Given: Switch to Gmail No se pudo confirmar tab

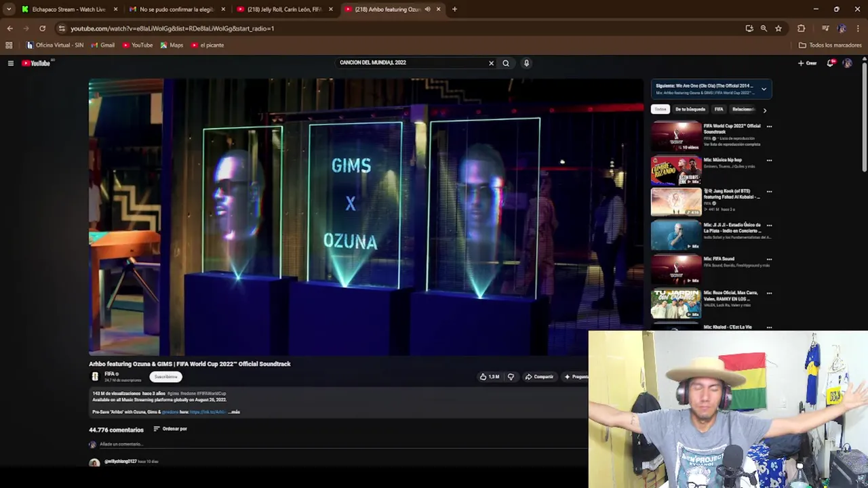Looking at the screenshot, I should 177,9.
